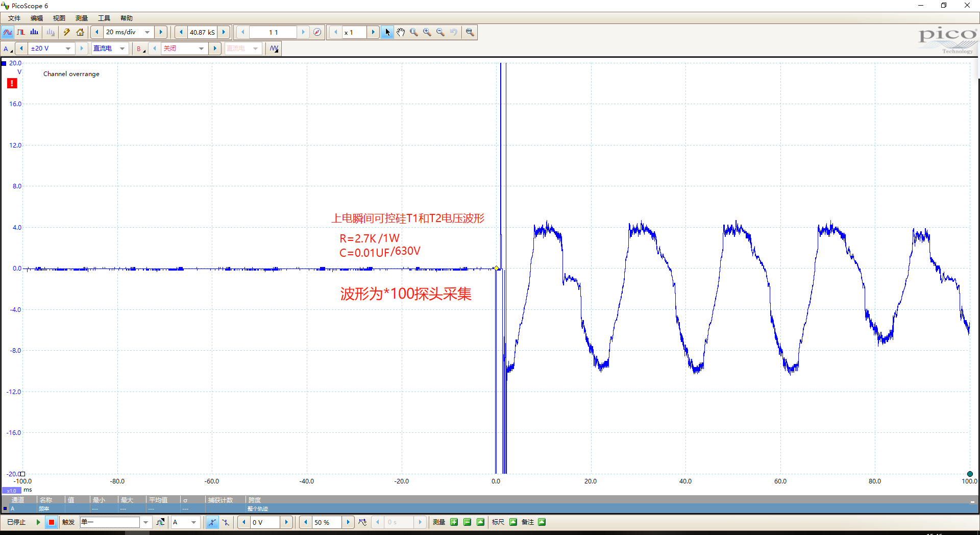
Task: Open Channel B options button
Action: pos(140,48)
